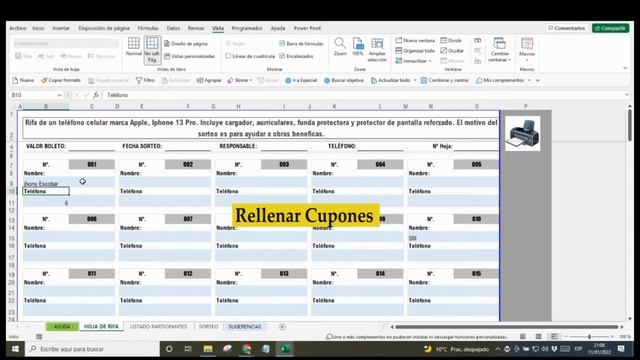Open quick access toolbar customize arrow
The image size is (640, 360).
tap(538, 80)
